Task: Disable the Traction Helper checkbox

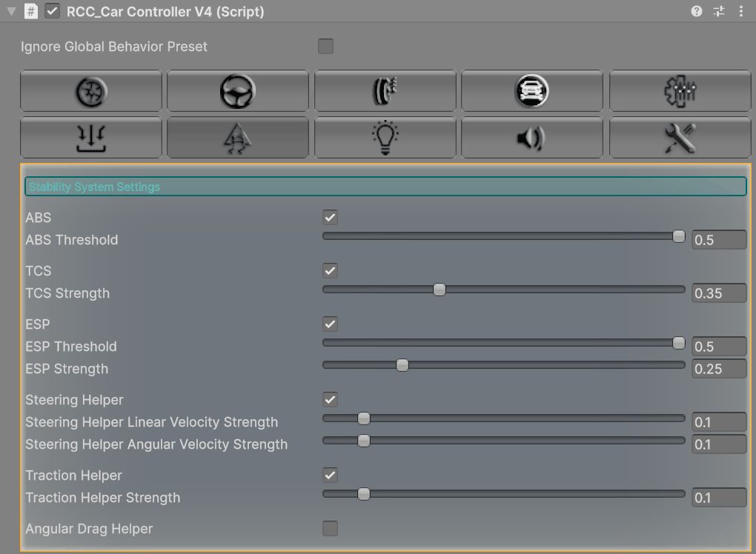Action: click(x=330, y=475)
